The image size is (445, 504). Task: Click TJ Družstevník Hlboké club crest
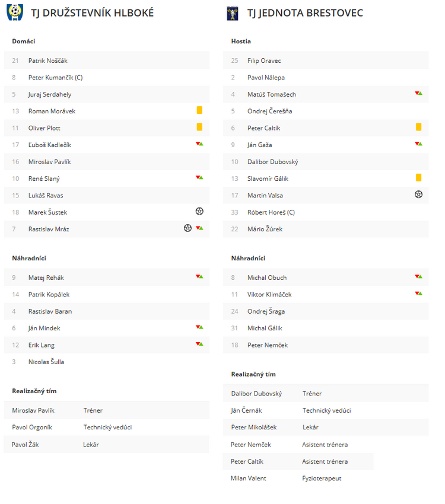click(15, 12)
